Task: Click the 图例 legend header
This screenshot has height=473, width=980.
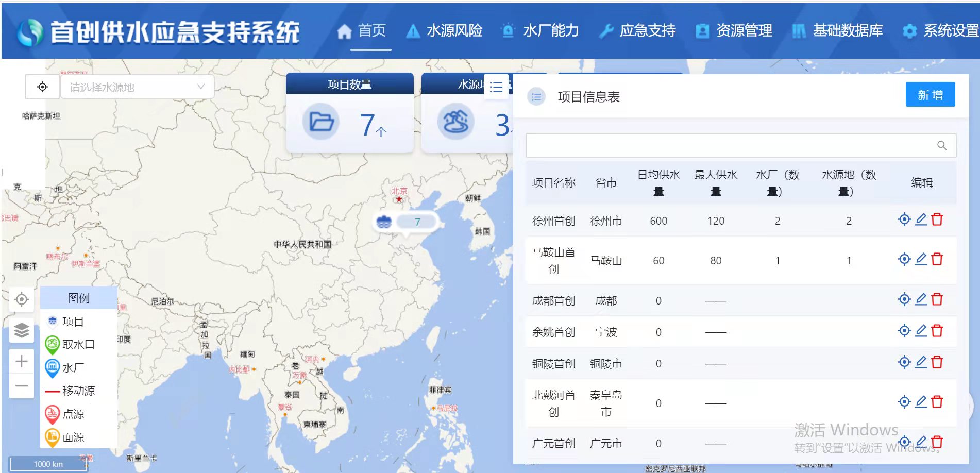Action: (79, 298)
